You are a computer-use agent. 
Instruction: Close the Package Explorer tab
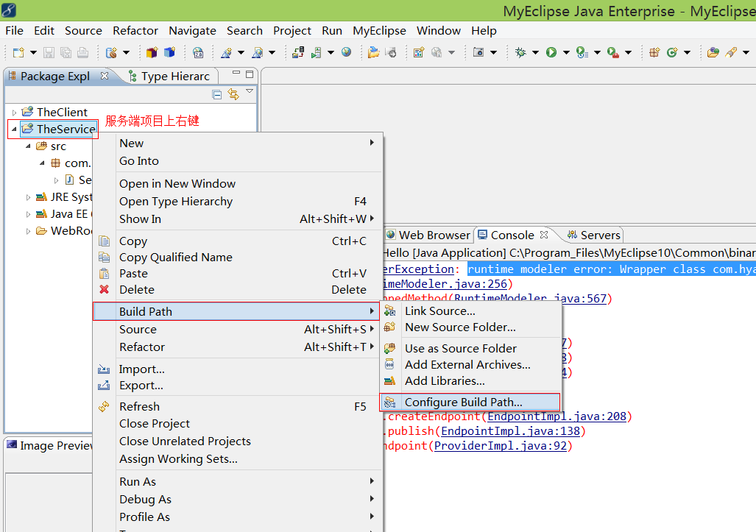click(x=104, y=76)
